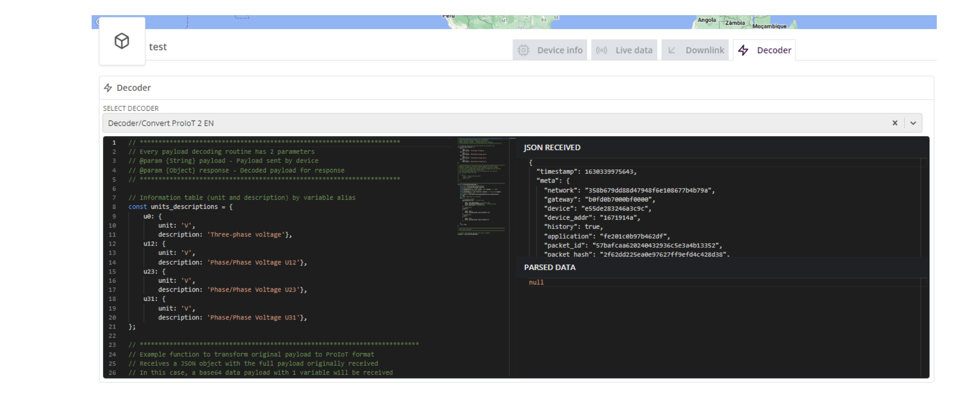Screen dimensions: 980x402
Task: Clear the selected decoder with X
Action: (x=895, y=123)
